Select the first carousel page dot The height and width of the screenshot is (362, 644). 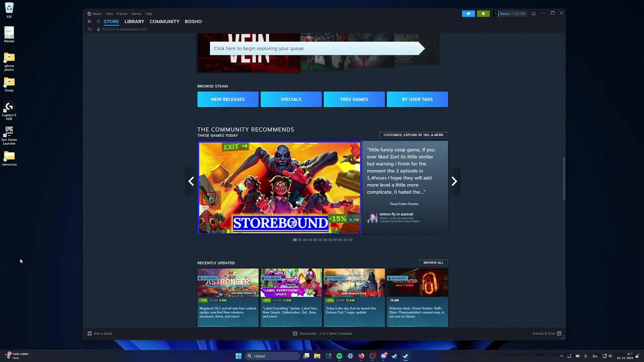pyautogui.click(x=295, y=240)
